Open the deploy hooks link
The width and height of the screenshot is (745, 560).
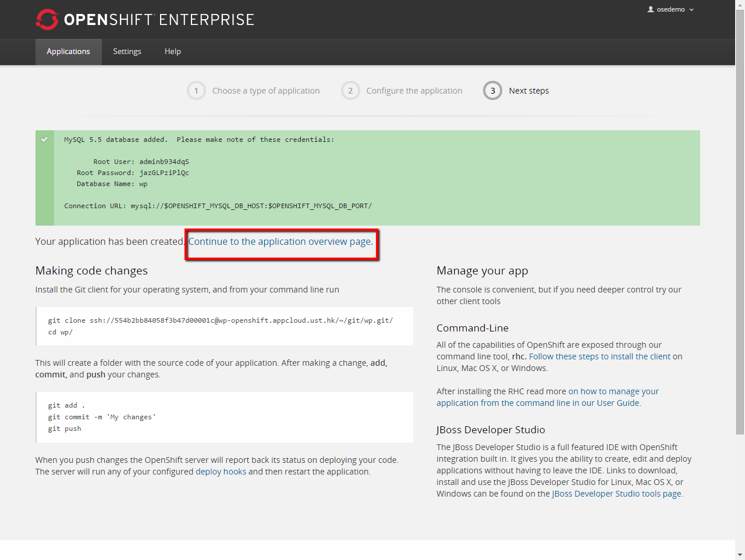(221, 472)
